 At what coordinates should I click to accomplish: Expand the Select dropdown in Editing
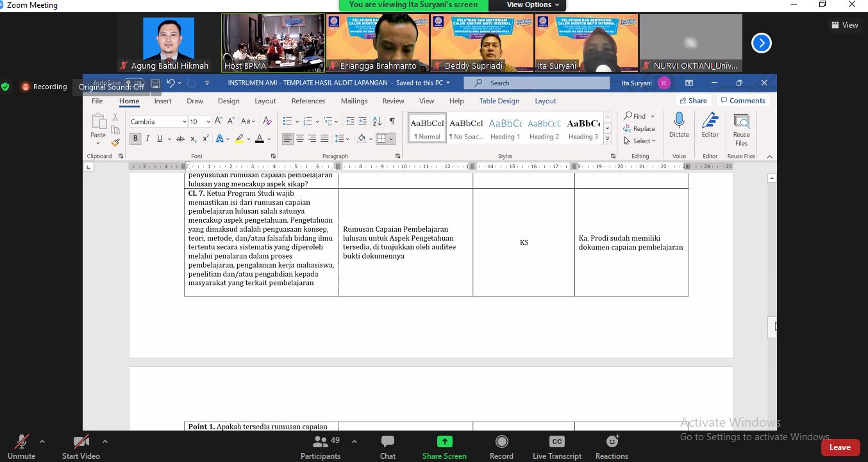(x=640, y=141)
